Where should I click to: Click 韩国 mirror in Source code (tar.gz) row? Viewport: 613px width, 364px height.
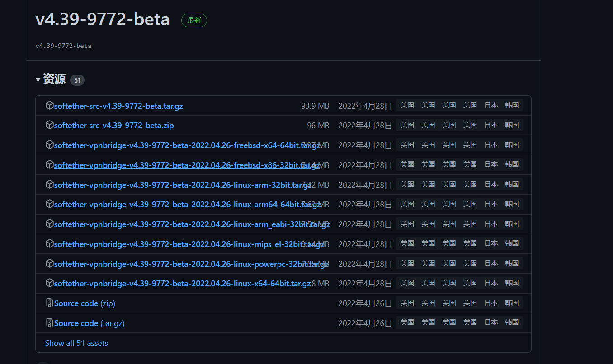512,322
